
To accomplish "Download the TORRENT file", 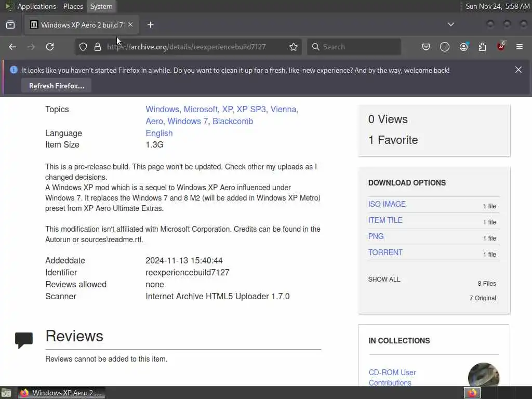I will click(x=385, y=252).
